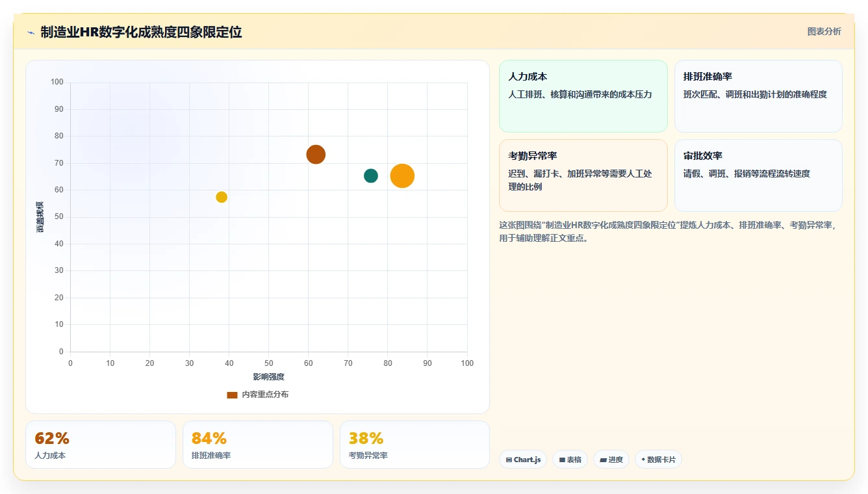Open the 审批效率 info card

pyautogui.click(x=758, y=175)
